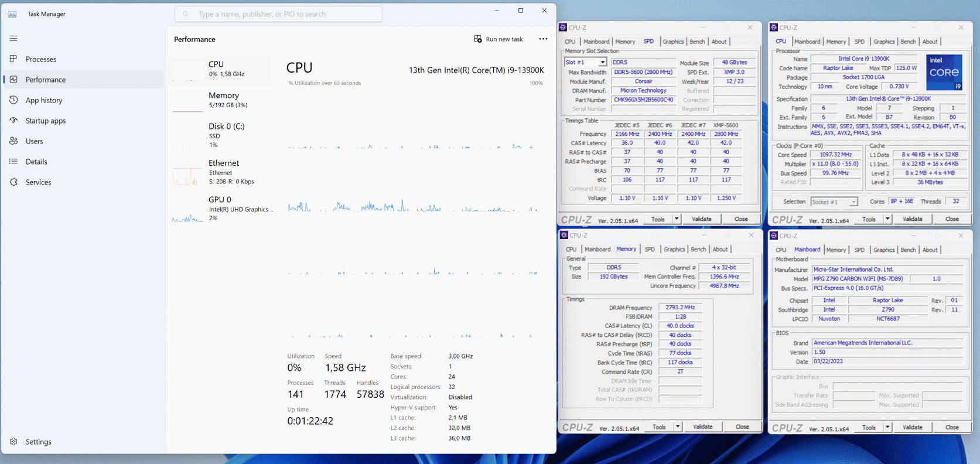Click the Processes icon in Task Manager sidebar
Image resolution: width=980 pixels, height=464 pixels.
pos(13,59)
